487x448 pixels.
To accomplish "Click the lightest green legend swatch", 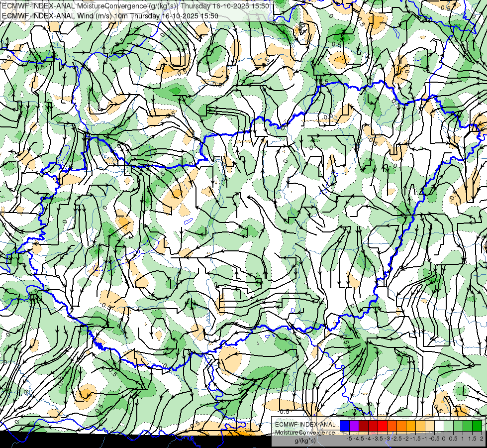I will click(x=449, y=426).
